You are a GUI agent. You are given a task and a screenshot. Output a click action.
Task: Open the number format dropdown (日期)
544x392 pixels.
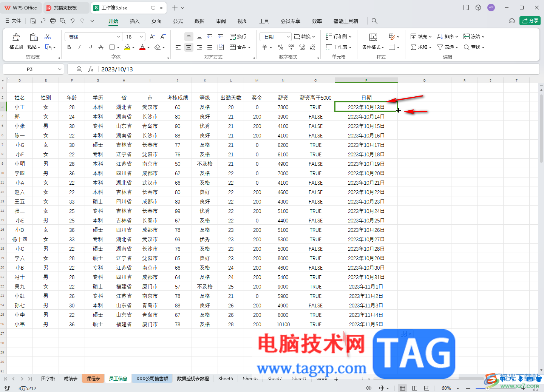pos(288,37)
